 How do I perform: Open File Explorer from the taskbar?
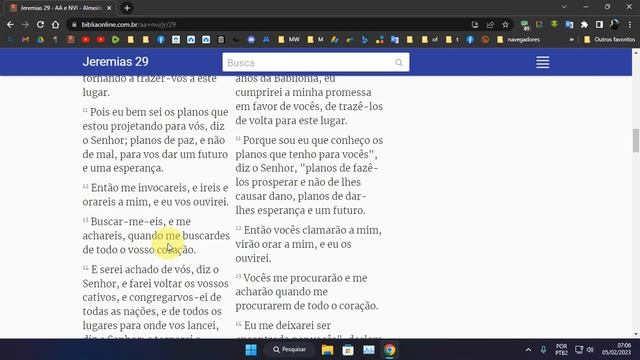coord(327,350)
